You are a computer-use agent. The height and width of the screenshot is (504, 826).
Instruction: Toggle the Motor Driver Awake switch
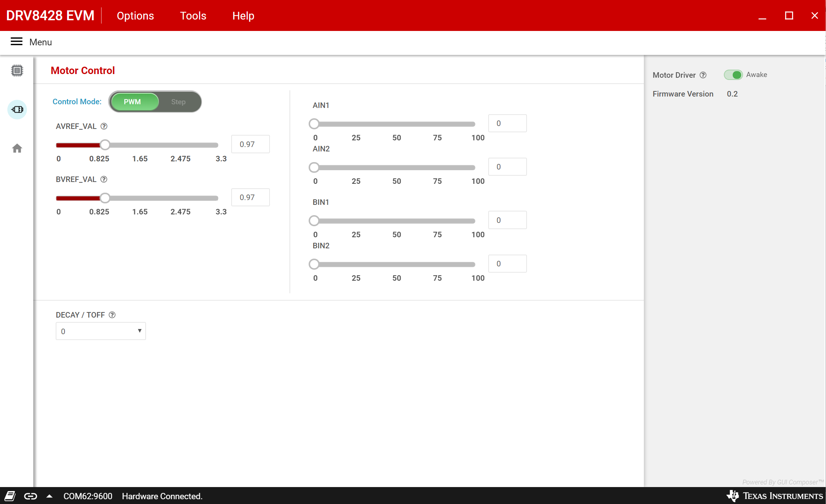coord(734,74)
